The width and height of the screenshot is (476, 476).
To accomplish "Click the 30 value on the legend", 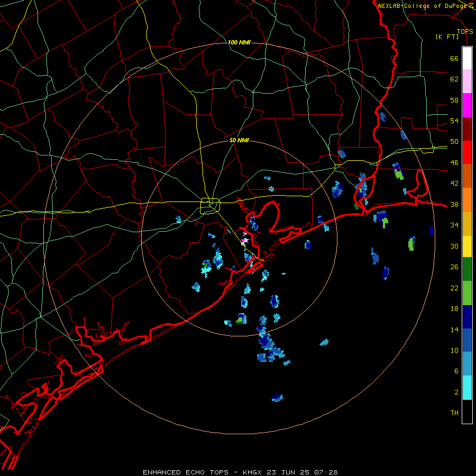I will pyautogui.click(x=454, y=246).
